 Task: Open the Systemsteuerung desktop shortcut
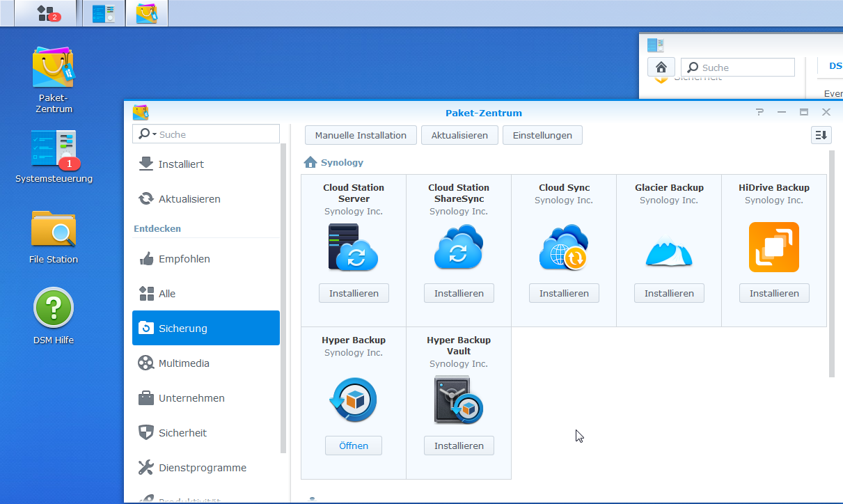(x=54, y=156)
